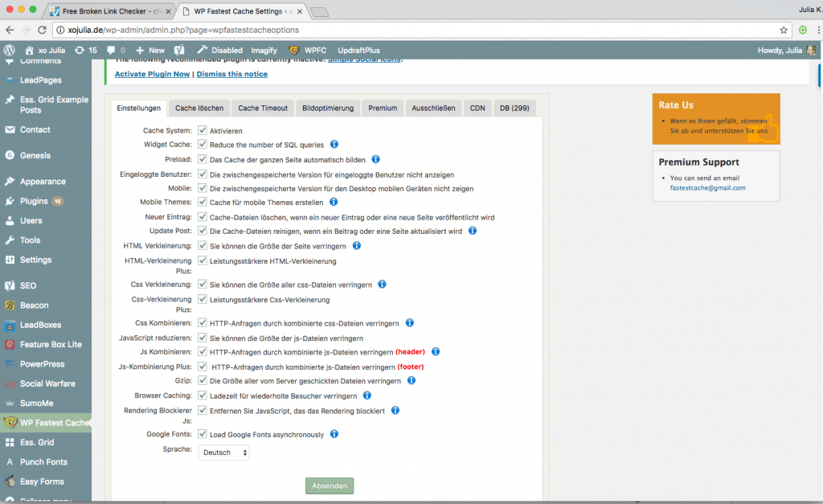Viewport: 823px width, 504px height.
Task: Click the Absenden submit button
Action: [329, 486]
